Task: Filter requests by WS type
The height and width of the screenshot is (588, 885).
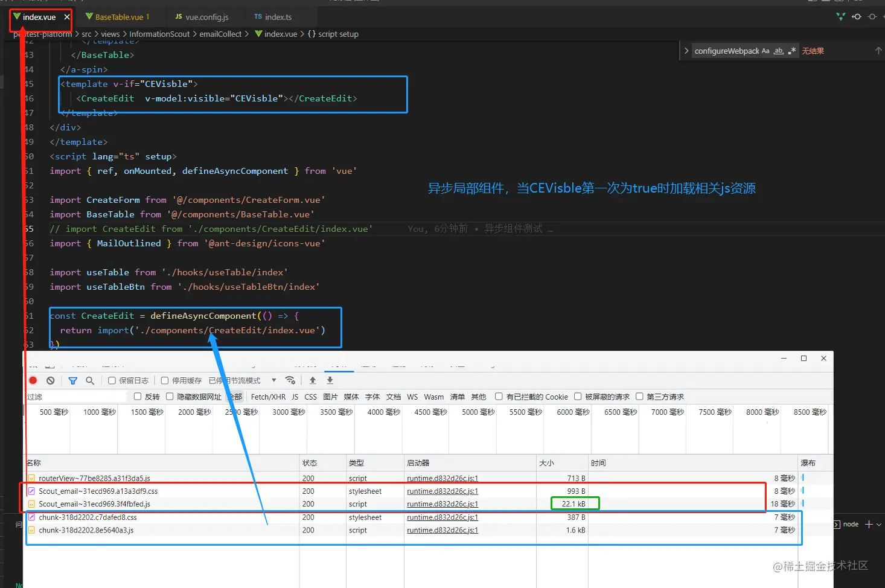Action: tap(412, 397)
